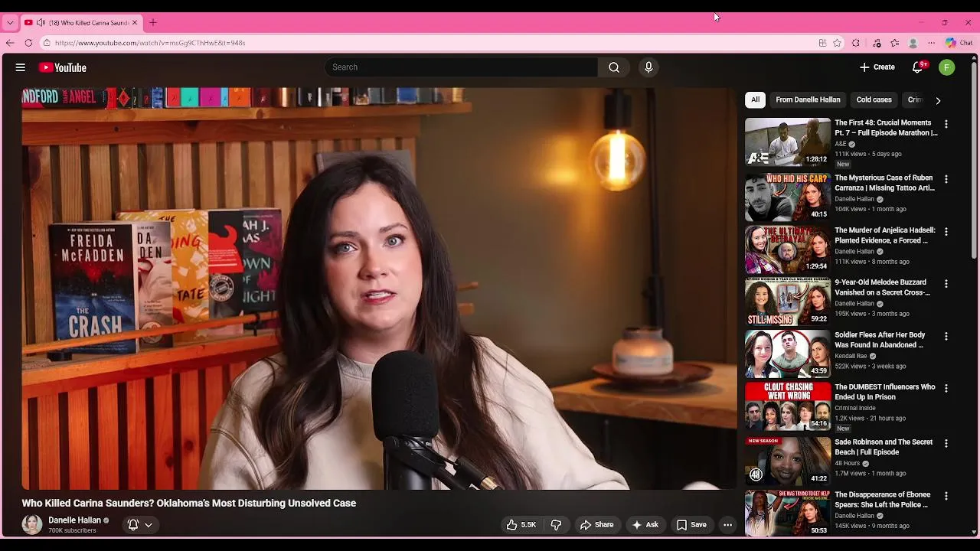Open subscription notification bell dropdown

coord(140,525)
